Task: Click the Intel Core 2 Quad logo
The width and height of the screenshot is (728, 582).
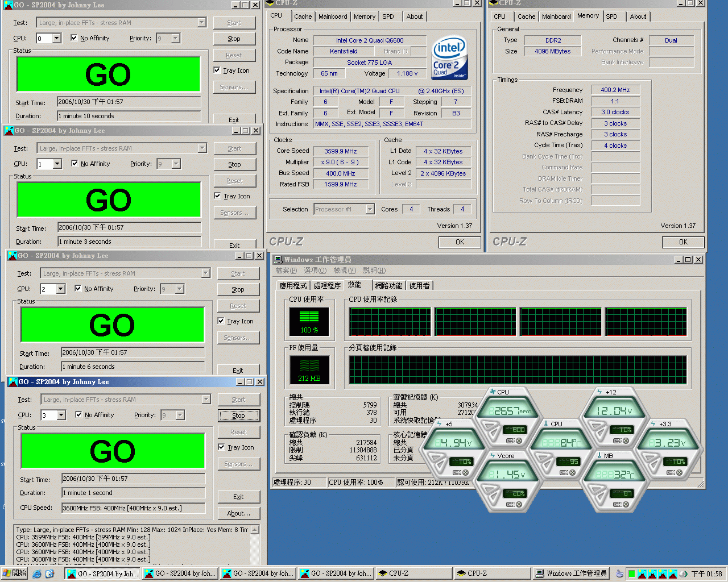Action: click(449, 57)
